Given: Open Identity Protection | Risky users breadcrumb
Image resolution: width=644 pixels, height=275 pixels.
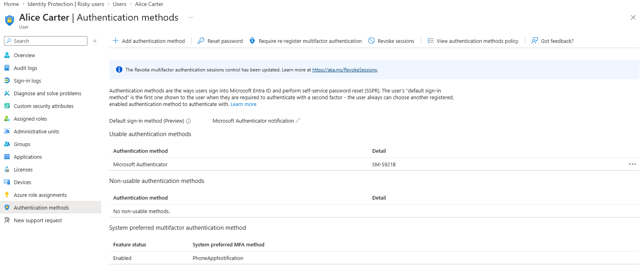Looking at the screenshot, I should pyautogui.click(x=66, y=4).
